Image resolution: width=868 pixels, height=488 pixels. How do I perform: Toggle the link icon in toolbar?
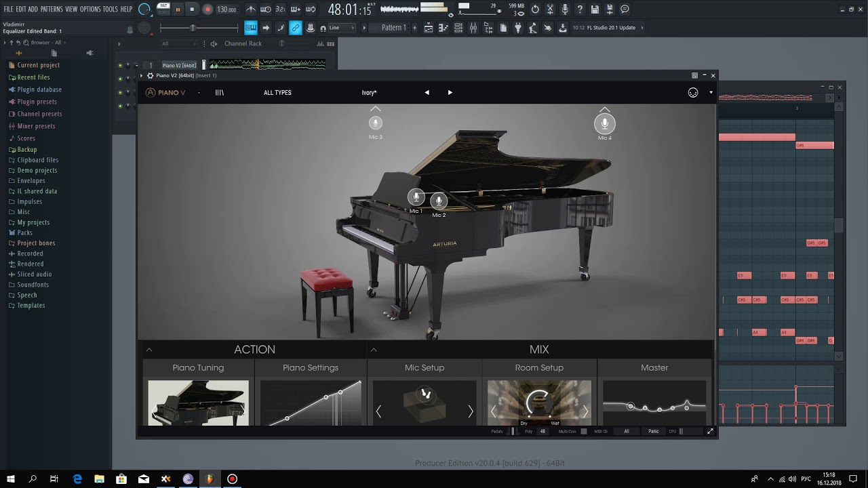coord(296,28)
